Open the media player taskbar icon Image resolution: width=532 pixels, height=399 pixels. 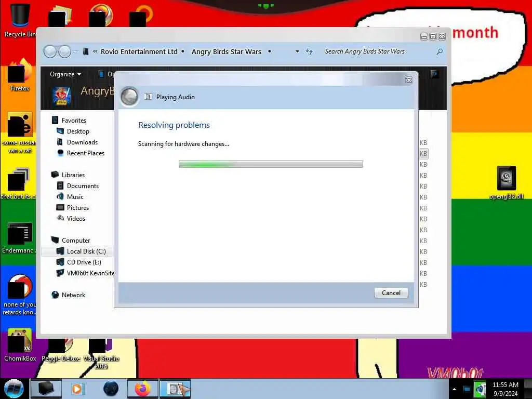(77, 389)
